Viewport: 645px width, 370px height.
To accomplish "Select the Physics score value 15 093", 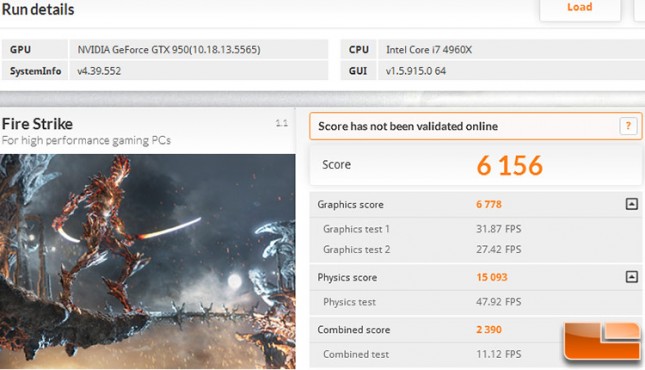I will click(x=492, y=277).
